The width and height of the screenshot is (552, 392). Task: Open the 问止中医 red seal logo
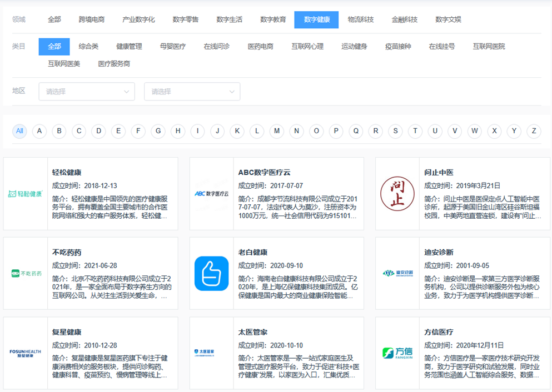pos(397,194)
